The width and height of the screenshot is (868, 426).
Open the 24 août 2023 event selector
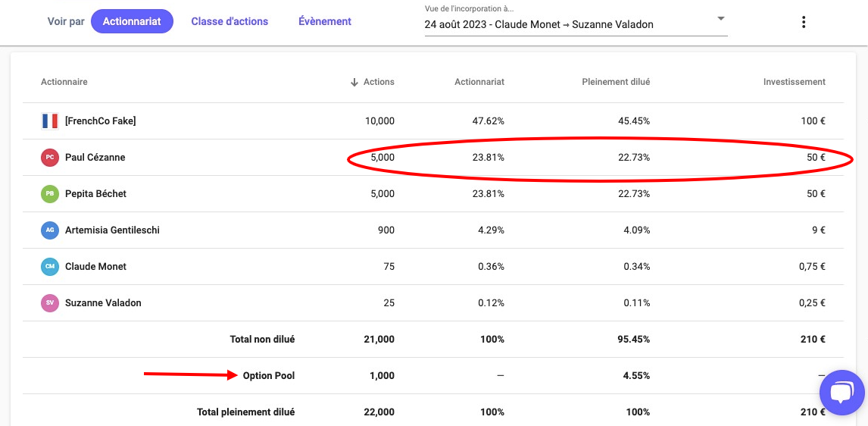point(539,24)
